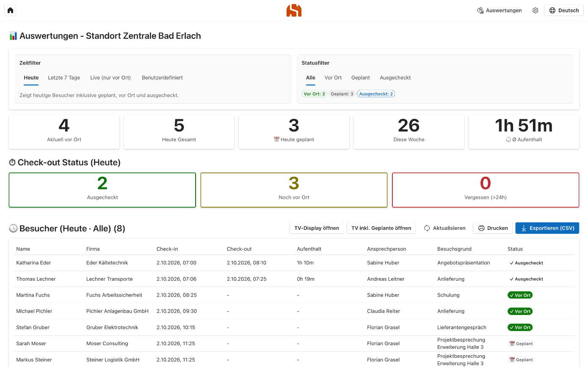
Task: Select the Heute time filter tab
Action: [31, 78]
